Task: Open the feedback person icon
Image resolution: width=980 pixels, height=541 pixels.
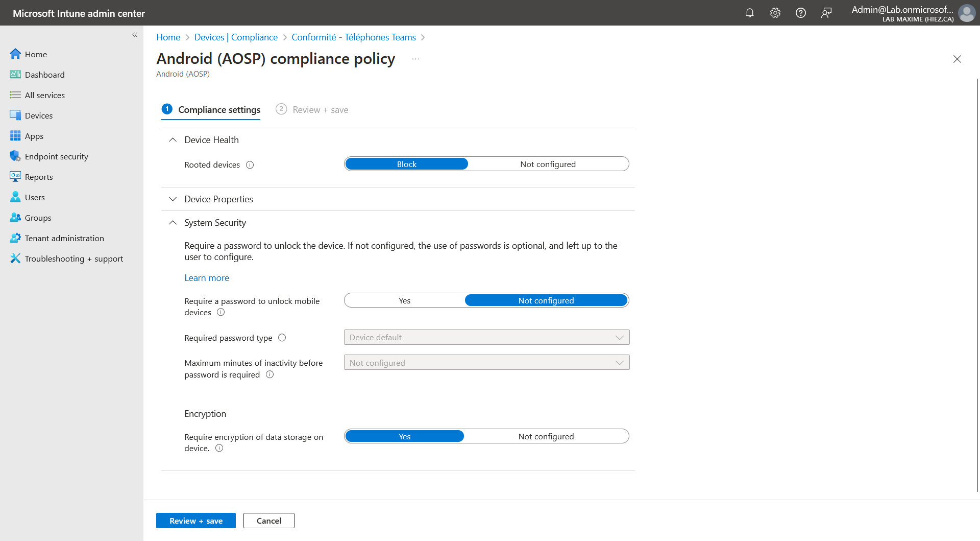Action: [826, 13]
